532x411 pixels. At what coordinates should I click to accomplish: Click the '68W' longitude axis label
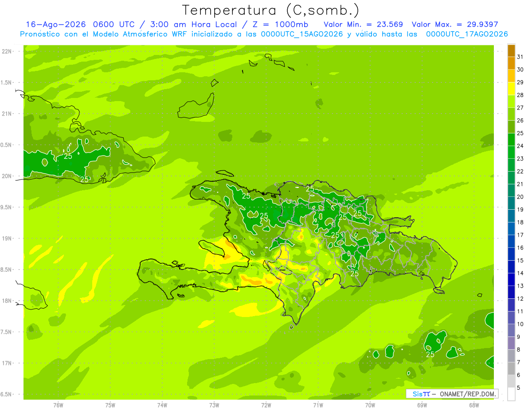(x=474, y=405)
